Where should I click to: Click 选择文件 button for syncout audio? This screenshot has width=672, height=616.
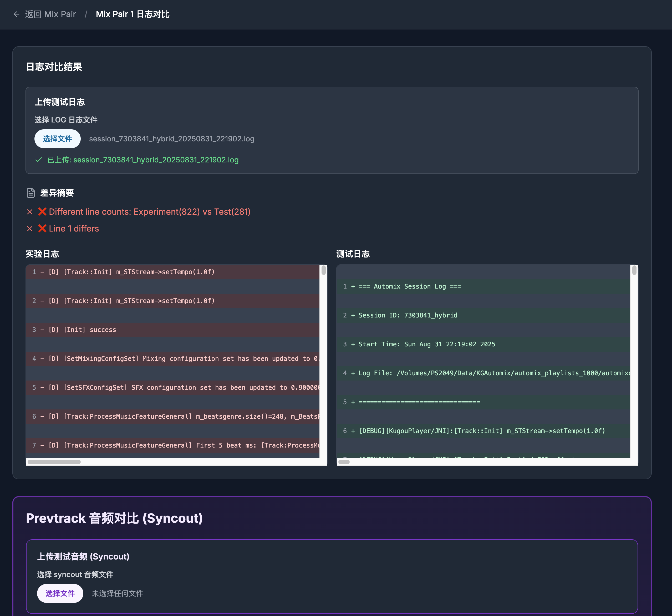coord(60,593)
